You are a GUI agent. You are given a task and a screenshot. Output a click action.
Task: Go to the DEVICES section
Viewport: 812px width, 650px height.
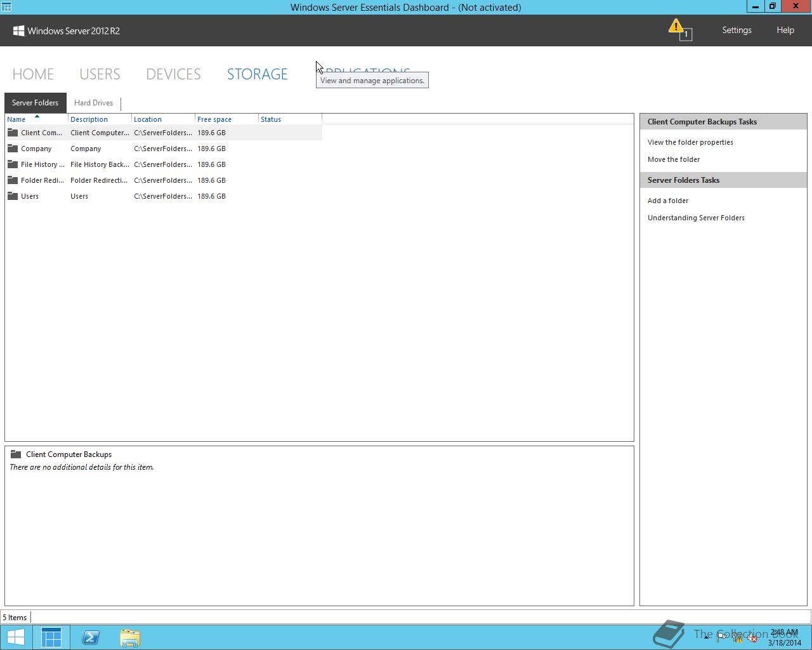[173, 74]
